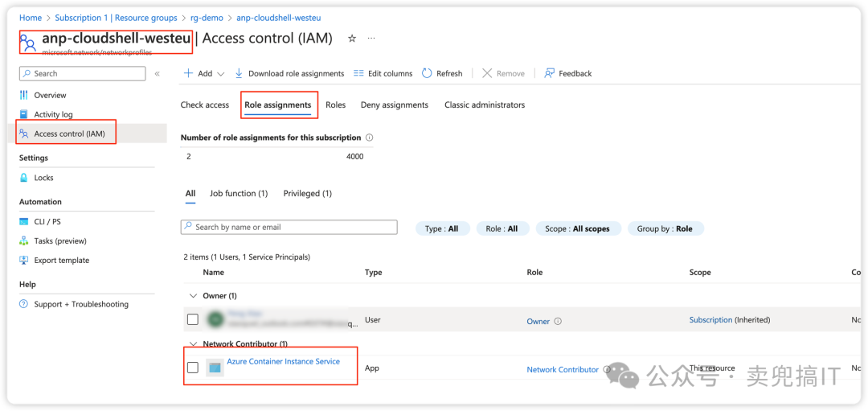Open the Add dropdown menu
This screenshot has width=868, height=411.
click(203, 74)
